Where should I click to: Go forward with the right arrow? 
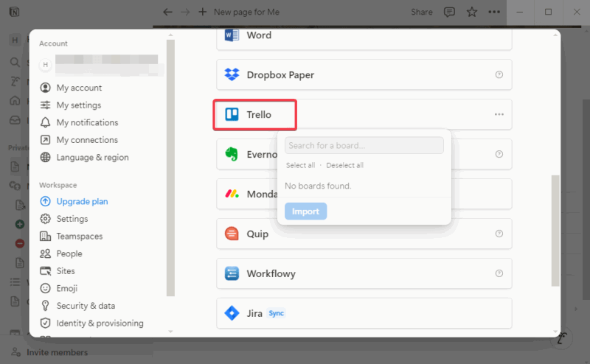coord(185,12)
